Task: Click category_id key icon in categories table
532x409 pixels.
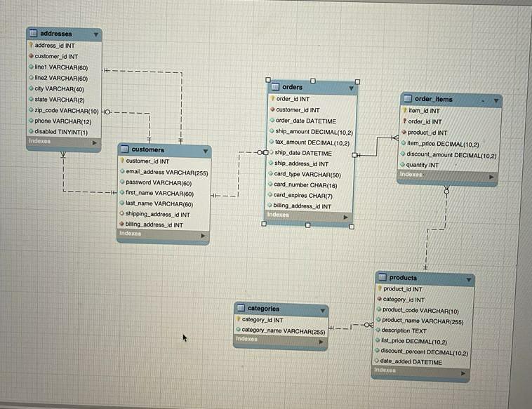Action: point(238,319)
